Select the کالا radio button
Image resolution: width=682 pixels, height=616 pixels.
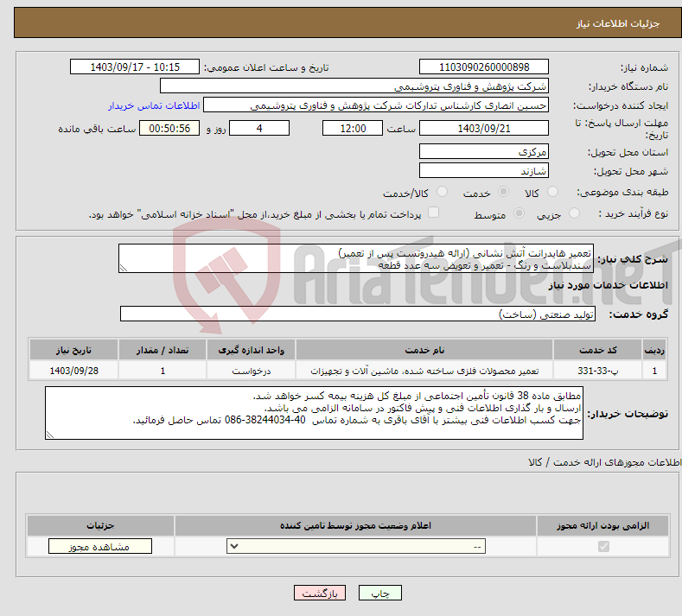pyautogui.click(x=553, y=192)
